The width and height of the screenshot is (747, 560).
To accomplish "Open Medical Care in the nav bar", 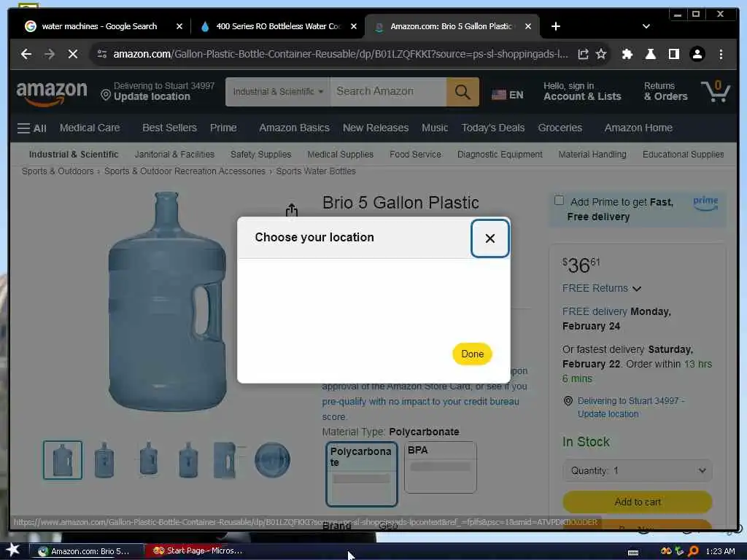I will 90,128.
